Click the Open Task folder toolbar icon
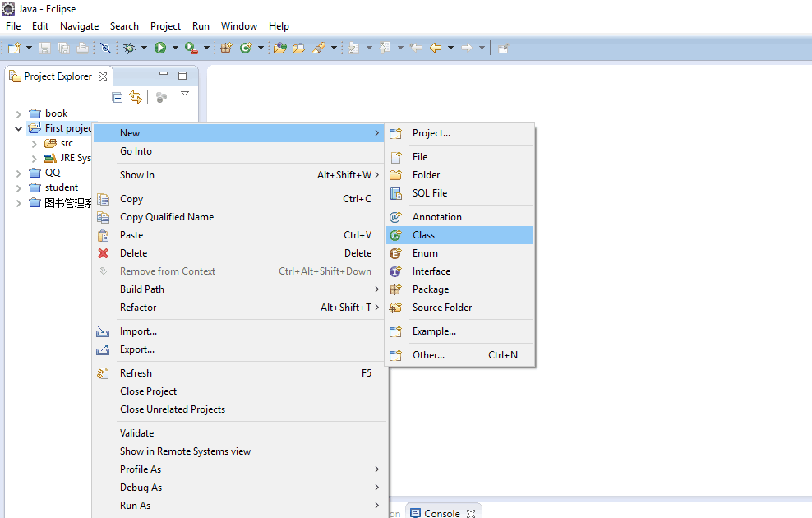The width and height of the screenshot is (812, 518). coord(299,49)
